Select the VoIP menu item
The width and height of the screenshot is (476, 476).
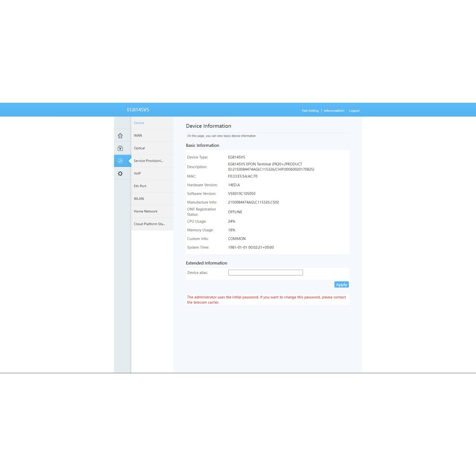[137, 173]
